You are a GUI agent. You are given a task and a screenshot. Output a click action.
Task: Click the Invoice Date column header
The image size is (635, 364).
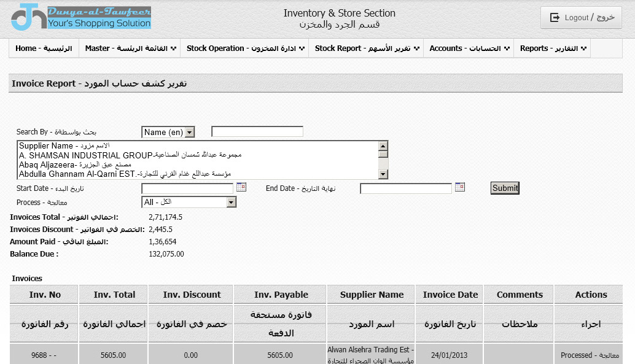coord(450,295)
